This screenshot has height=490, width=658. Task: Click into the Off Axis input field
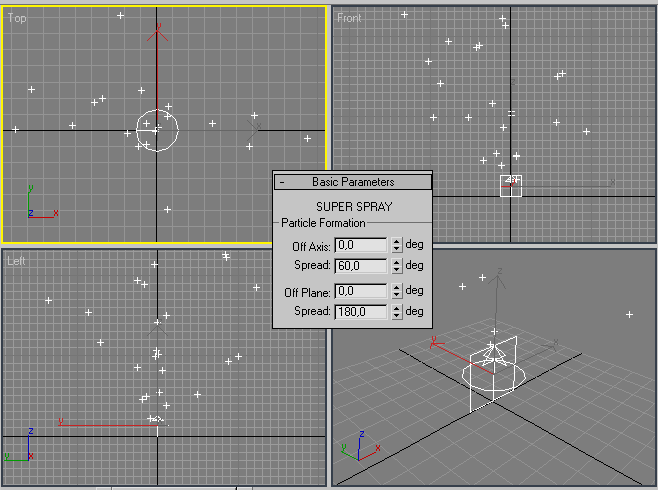pos(361,245)
